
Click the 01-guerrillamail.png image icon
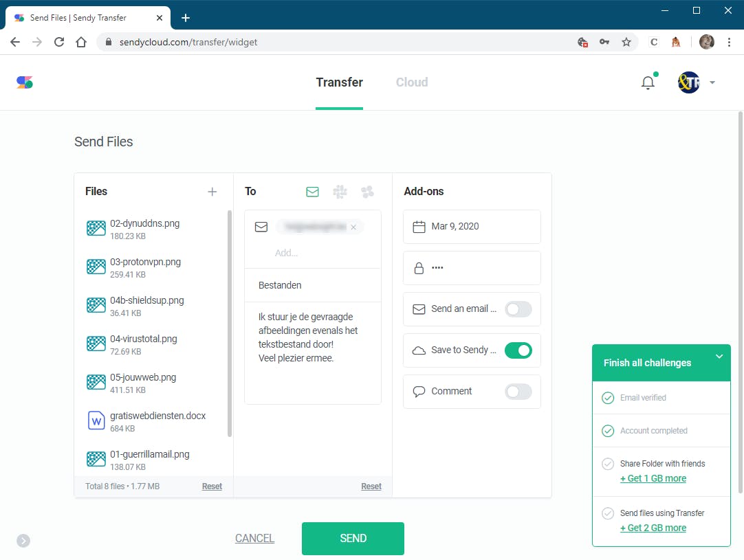pos(96,459)
